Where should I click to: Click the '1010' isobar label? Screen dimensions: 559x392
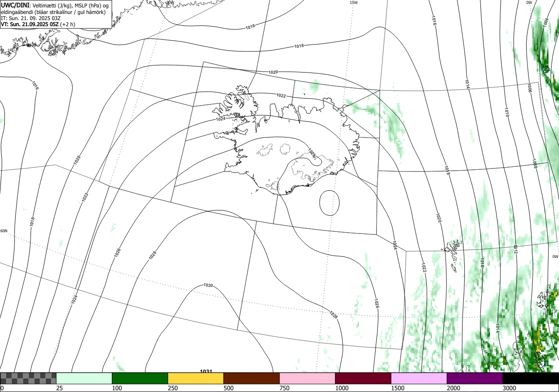[x=507, y=113]
